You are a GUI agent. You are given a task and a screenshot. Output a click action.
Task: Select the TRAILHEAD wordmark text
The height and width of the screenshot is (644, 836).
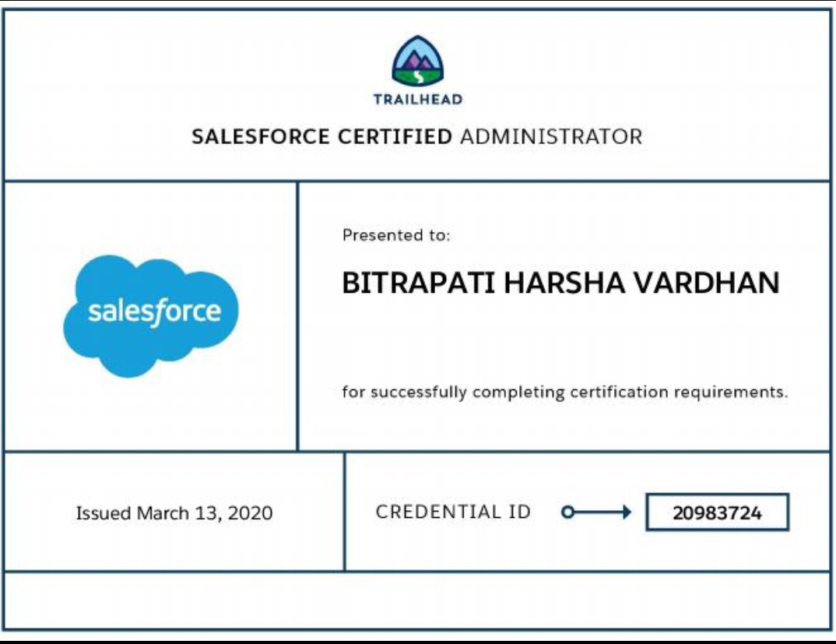(x=418, y=99)
